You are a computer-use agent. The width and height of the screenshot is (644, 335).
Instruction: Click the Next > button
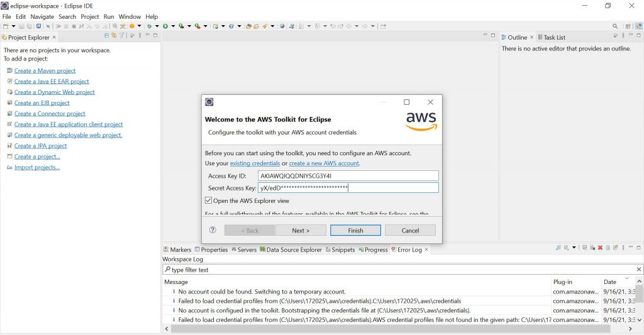tap(301, 230)
